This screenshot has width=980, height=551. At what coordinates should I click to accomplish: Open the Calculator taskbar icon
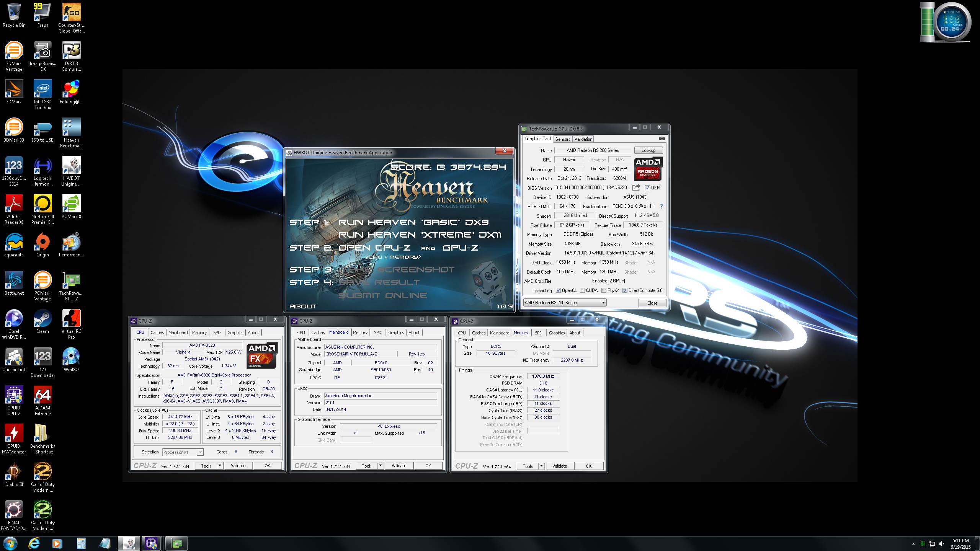tap(81, 543)
